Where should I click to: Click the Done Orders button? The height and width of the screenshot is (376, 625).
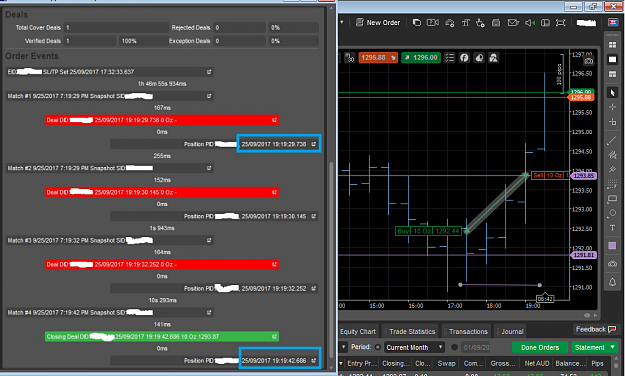click(540, 347)
